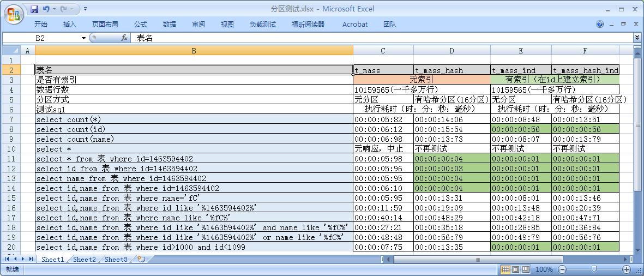The width and height of the screenshot is (644, 276).
Task: Switch to the 视图 tab
Action: click(227, 24)
